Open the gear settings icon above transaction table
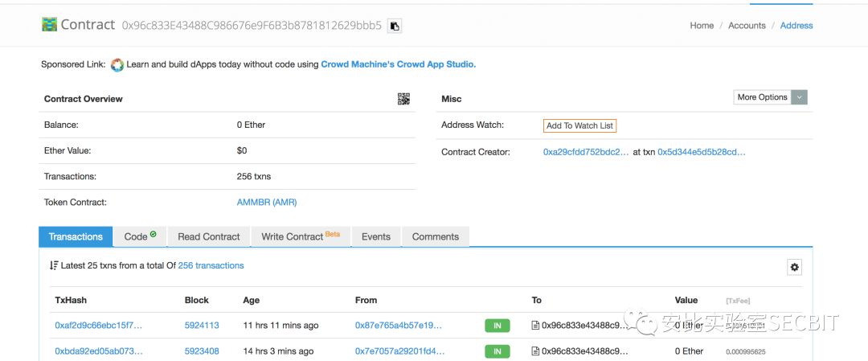Image resolution: width=868 pixels, height=361 pixels. coord(794,268)
